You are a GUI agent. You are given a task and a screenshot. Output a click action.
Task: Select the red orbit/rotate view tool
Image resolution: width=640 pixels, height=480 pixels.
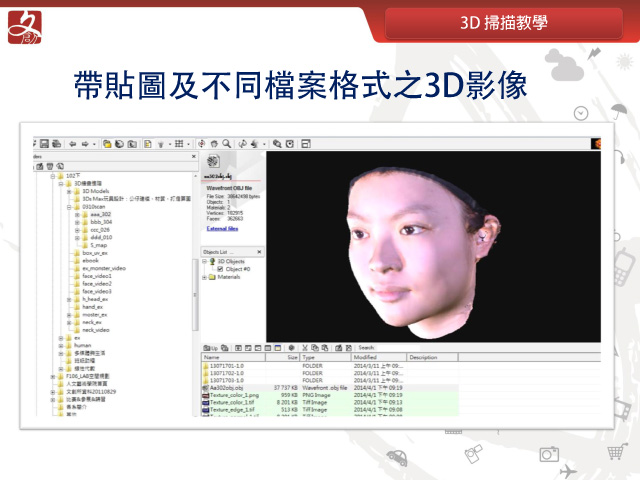(x=202, y=144)
